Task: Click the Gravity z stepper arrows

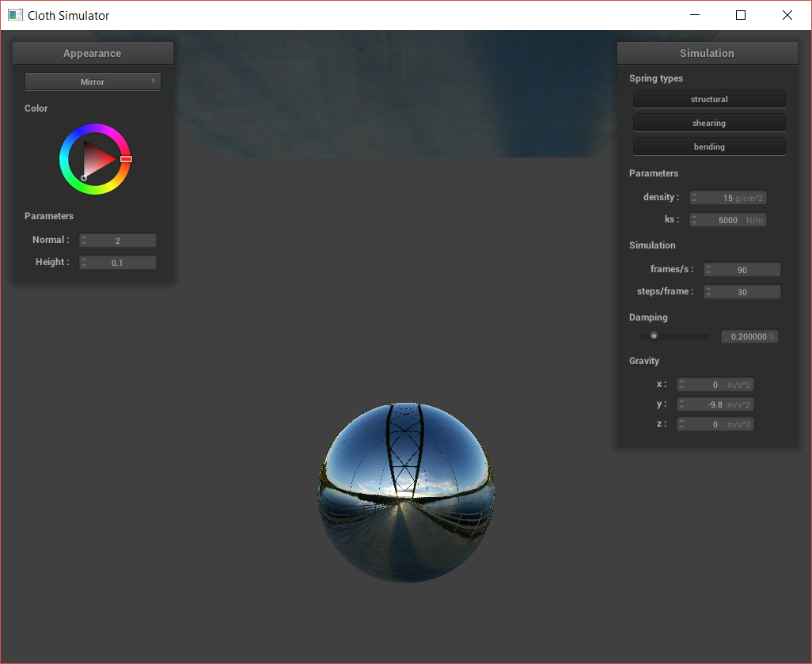Action: (x=681, y=424)
